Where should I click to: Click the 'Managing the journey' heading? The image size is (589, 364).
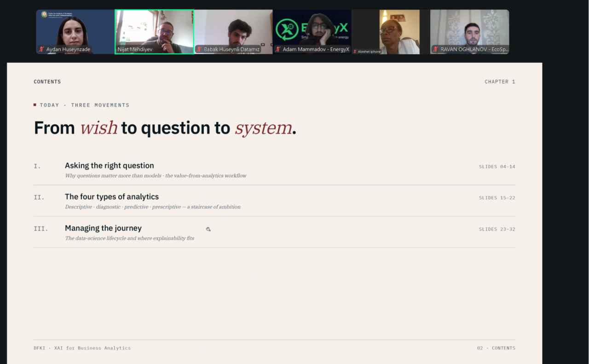(103, 228)
